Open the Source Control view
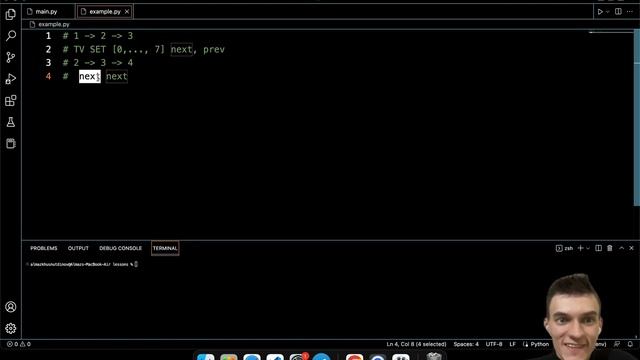640x360 pixels. click(x=11, y=57)
